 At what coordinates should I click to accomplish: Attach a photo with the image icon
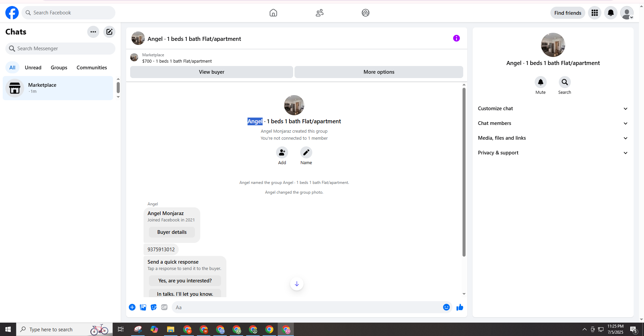coord(143,307)
